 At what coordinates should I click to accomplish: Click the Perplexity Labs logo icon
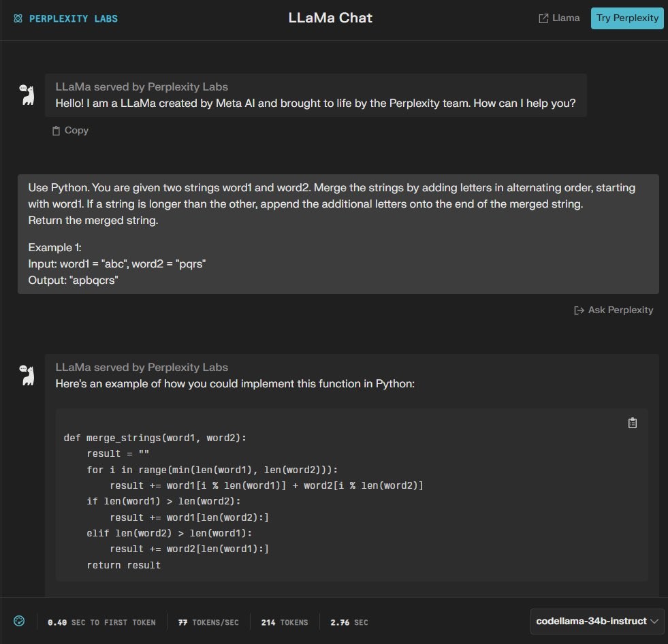[18, 18]
